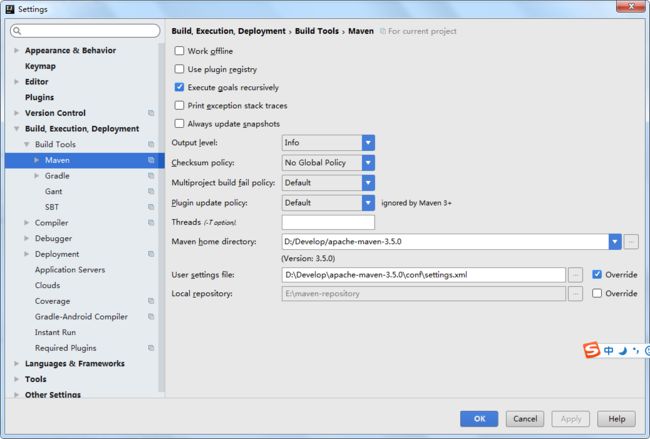Viewport: 650px width, 439px height.
Task: Expand Appearance & Behavior tree node
Action: click(17, 50)
